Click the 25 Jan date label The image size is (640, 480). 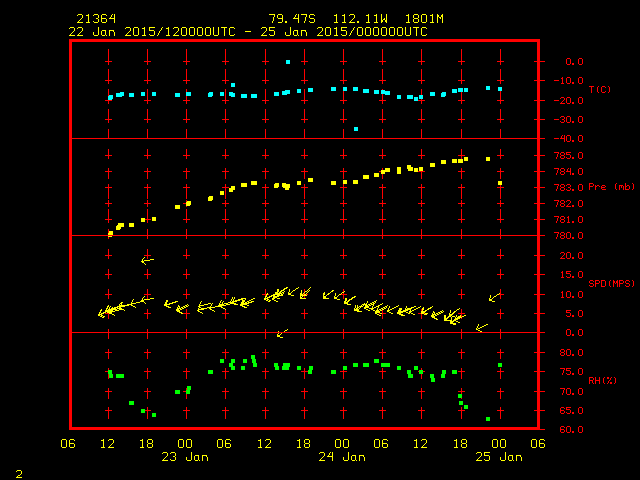497,457
